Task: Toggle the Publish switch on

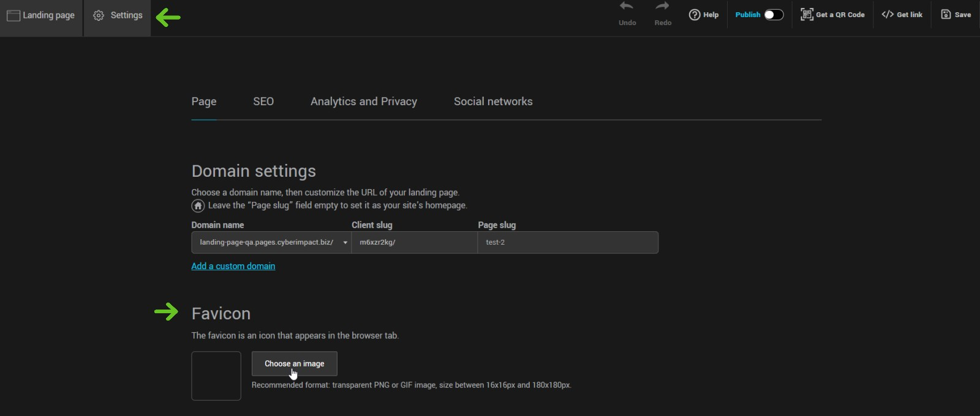Action: pyautogui.click(x=774, y=15)
